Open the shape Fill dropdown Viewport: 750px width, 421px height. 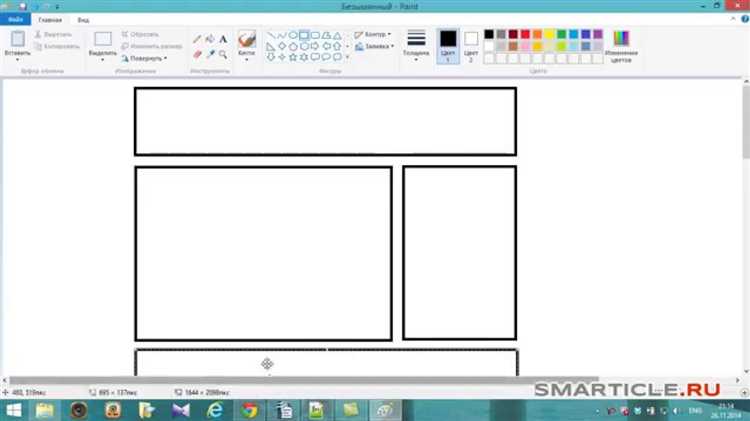(375, 46)
